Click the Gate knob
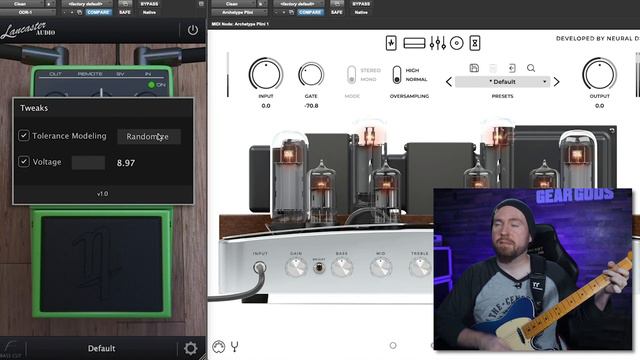Image resolution: width=640 pixels, height=360 pixels. click(x=311, y=75)
